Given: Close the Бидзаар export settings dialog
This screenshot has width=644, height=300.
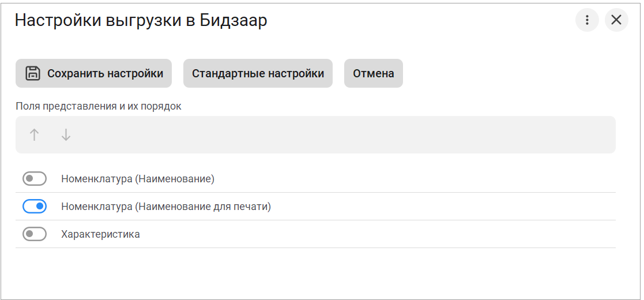Looking at the screenshot, I should point(616,20).
